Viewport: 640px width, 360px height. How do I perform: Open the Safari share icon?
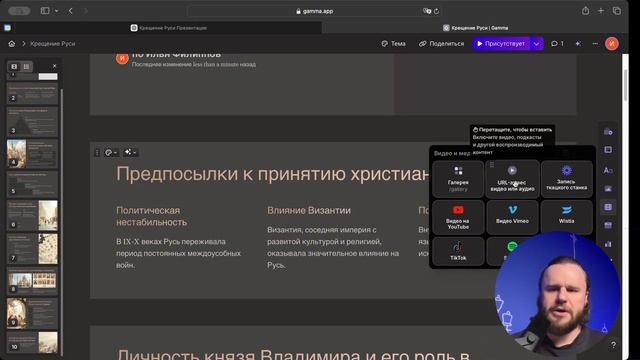[585, 11]
